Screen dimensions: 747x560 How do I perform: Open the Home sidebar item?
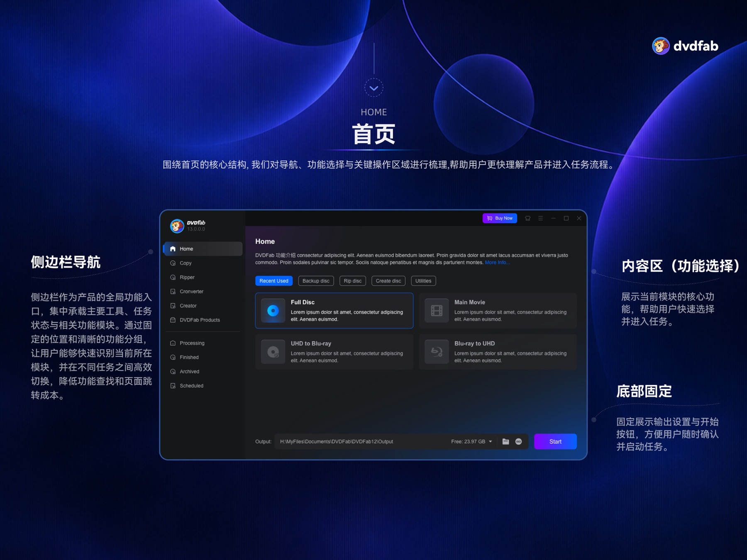click(203, 249)
